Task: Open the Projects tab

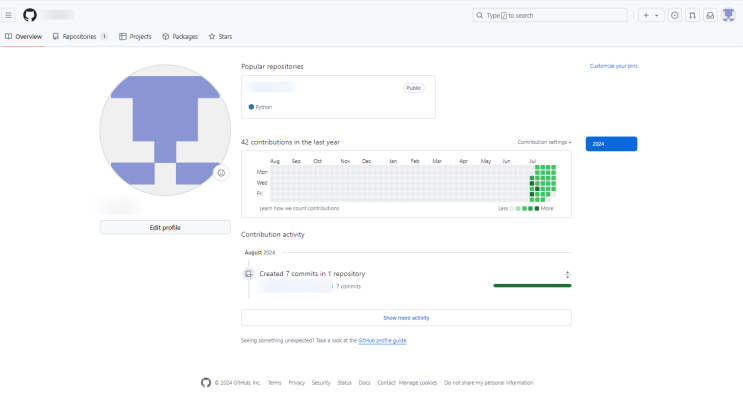Action: [135, 36]
